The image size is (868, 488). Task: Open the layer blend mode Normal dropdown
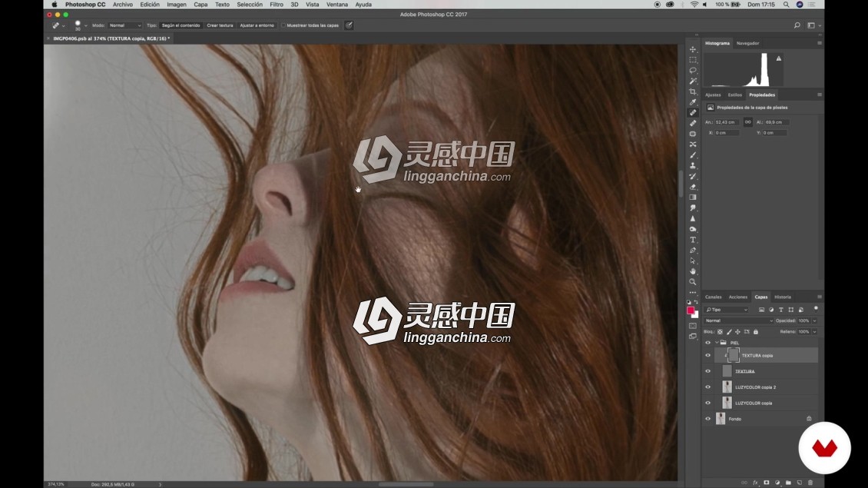tap(738, 320)
